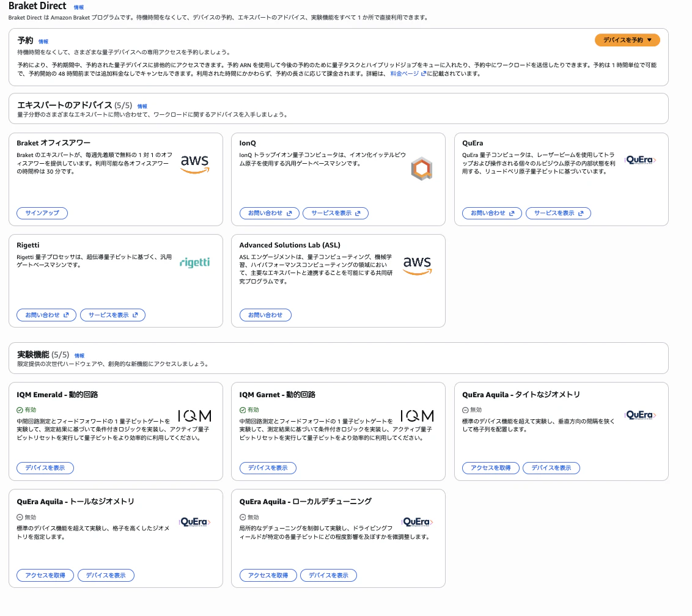Click the QuEra Aquila - タイトなジオメトリ heading
Screen dimensions: 692x616
521,395
